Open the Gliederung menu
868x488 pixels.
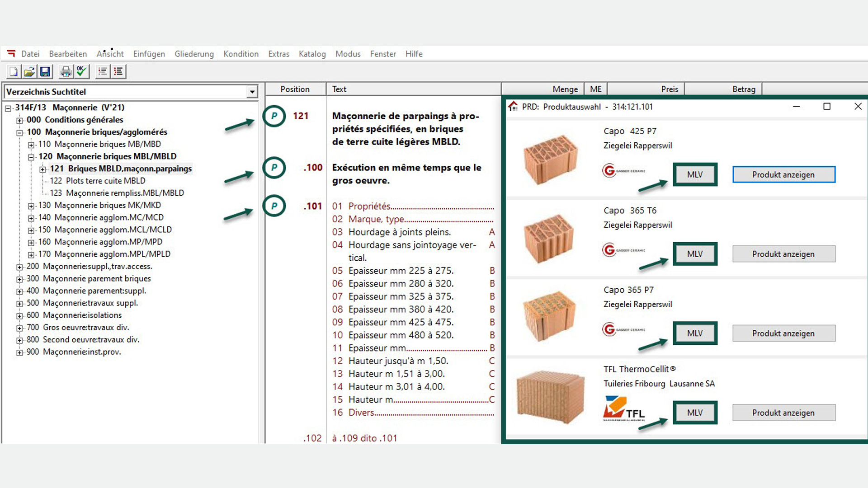pyautogui.click(x=194, y=54)
